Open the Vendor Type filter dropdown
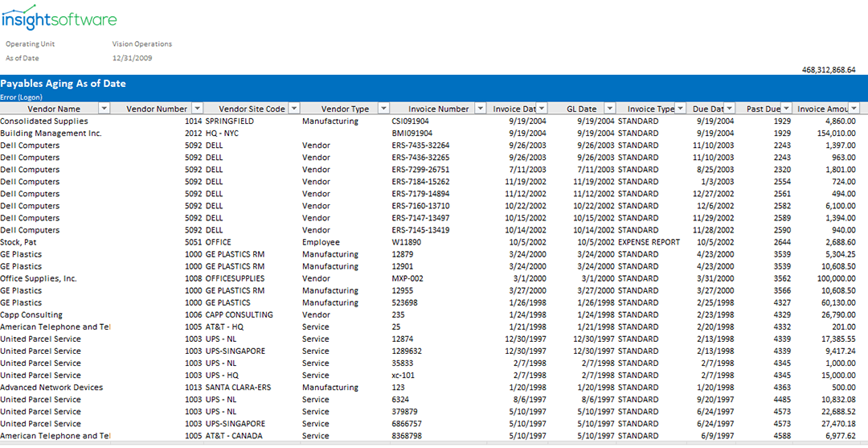868x448 pixels. click(383, 109)
